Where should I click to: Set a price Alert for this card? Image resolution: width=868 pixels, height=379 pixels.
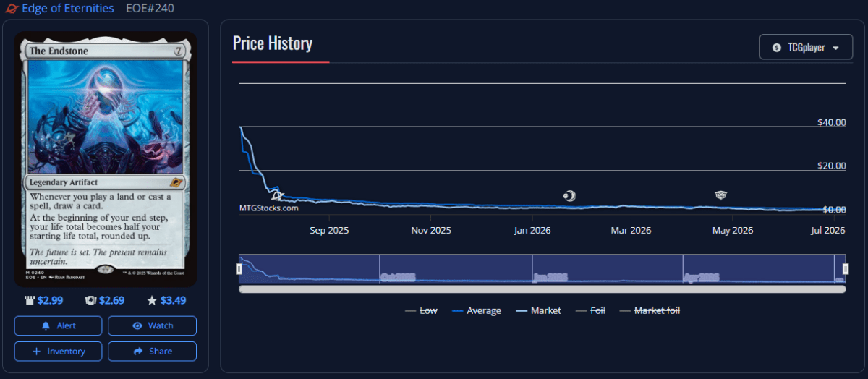[x=59, y=325]
